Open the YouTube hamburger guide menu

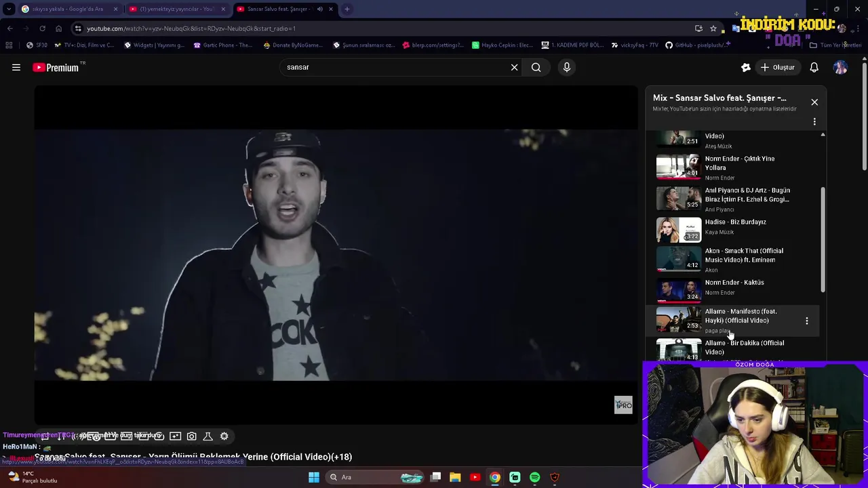pos(16,67)
